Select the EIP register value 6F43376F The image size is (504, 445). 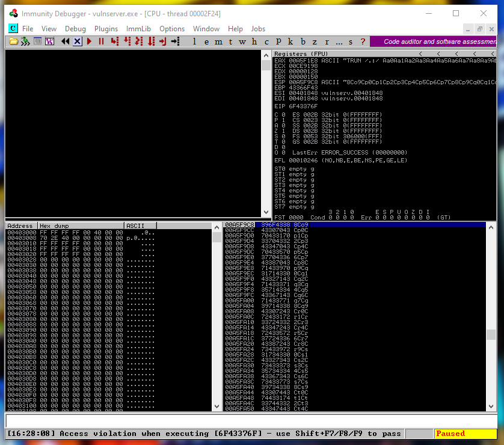point(303,106)
